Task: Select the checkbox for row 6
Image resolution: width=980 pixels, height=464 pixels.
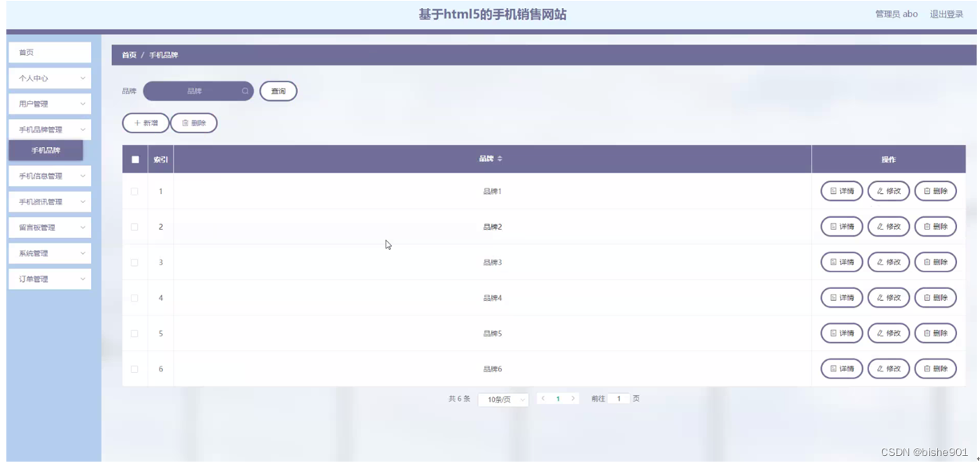Action: pyautogui.click(x=134, y=369)
